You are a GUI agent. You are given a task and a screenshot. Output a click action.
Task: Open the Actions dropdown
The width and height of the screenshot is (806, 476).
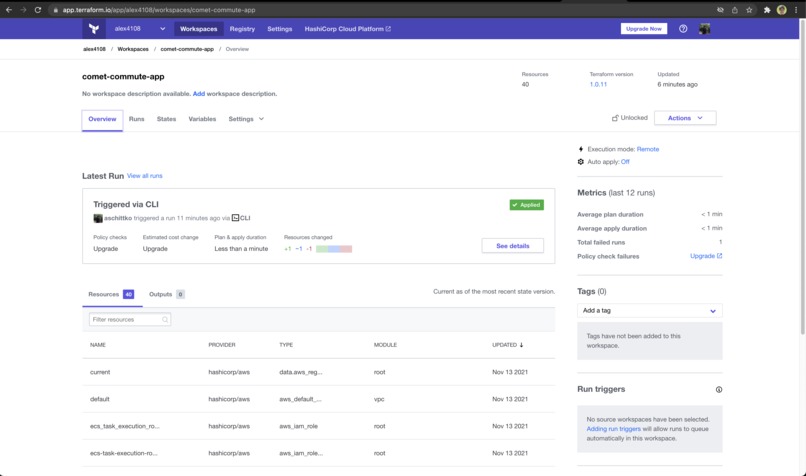(685, 118)
